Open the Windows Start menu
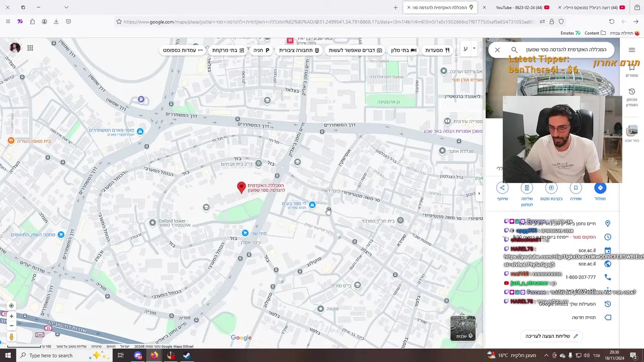Viewport: 644px width, 362px height. pyautogui.click(x=8, y=355)
